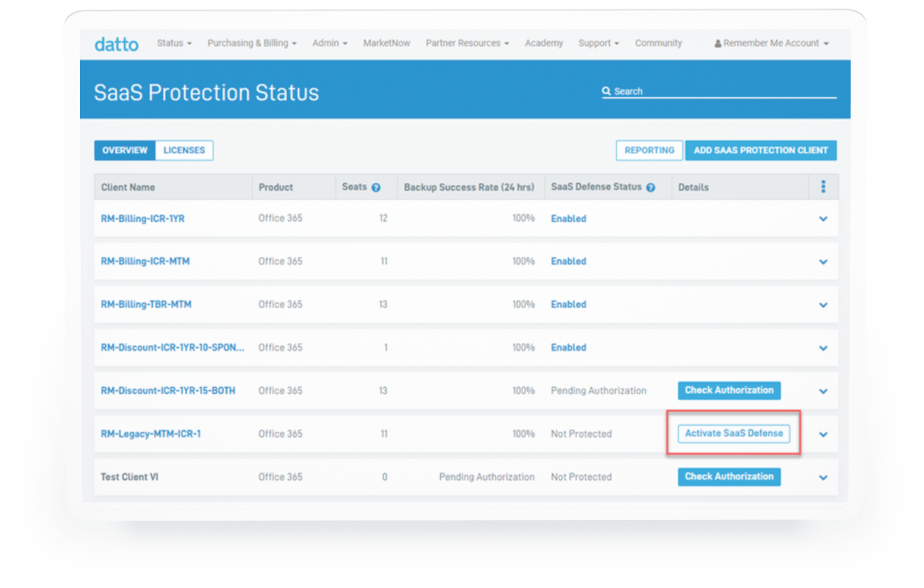
Task: Open the Academy menu item
Action: [x=543, y=43]
